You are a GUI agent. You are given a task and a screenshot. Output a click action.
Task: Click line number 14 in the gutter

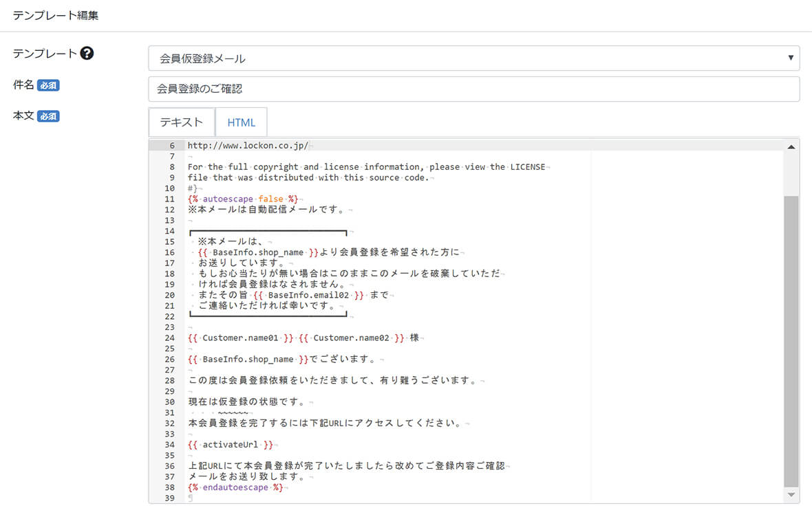[169, 231]
